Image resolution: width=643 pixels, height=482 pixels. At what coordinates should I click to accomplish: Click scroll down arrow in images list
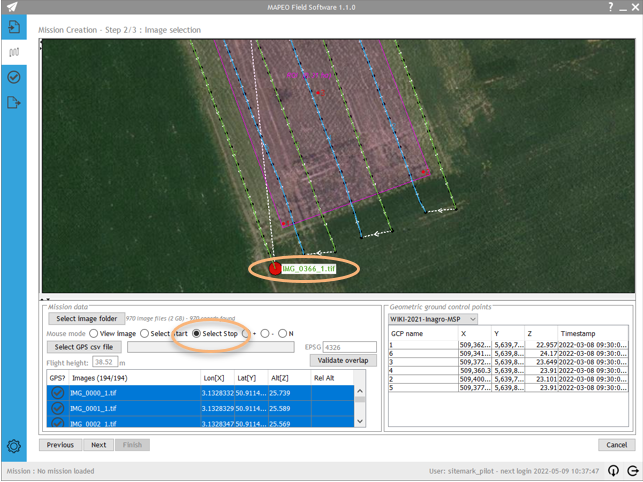pyautogui.click(x=360, y=421)
